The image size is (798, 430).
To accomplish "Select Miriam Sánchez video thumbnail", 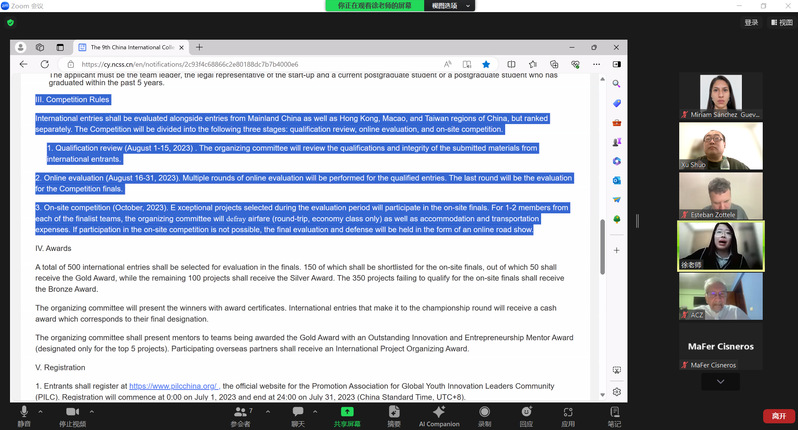I will 721,96.
